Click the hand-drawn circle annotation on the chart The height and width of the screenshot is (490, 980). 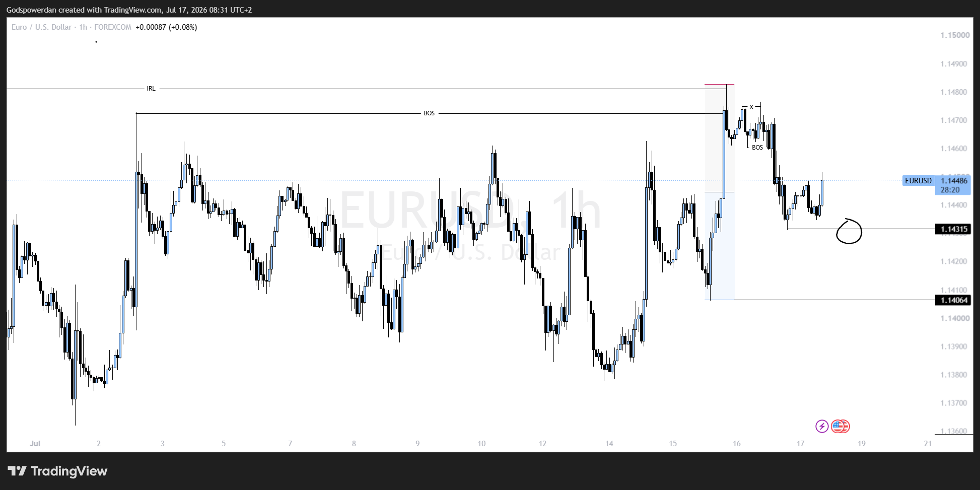849,232
